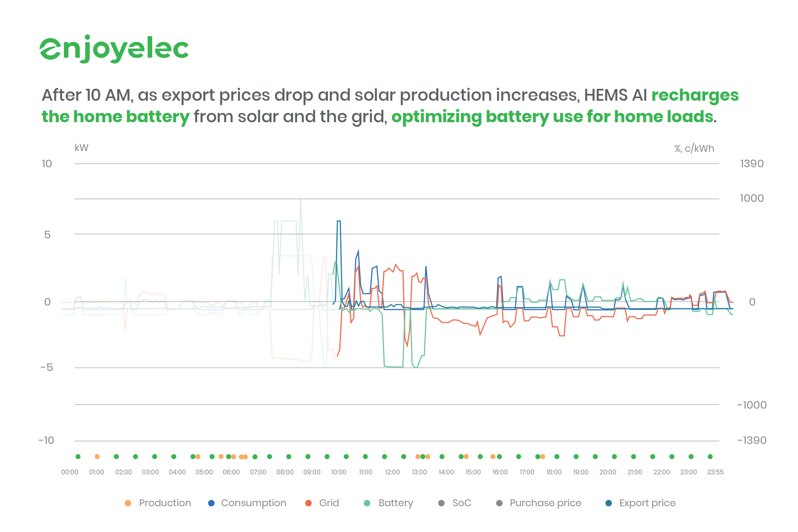Click the green dot above 20:00
The image size is (798, 532).
click(614, 457)
